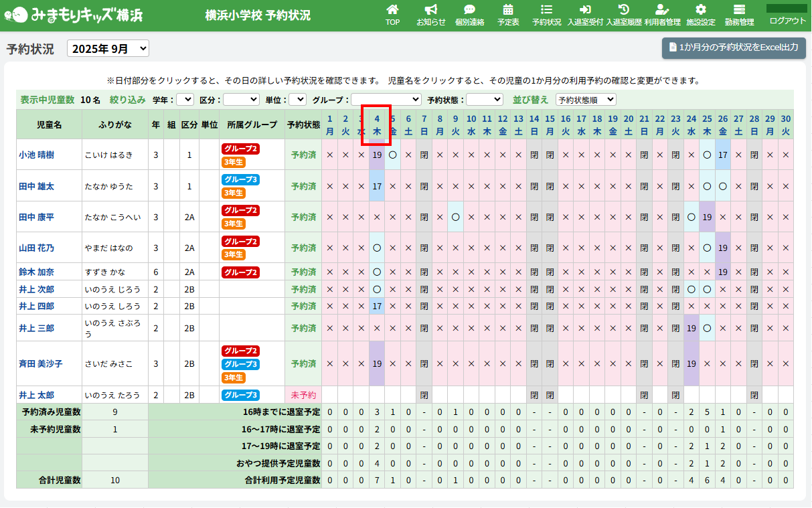
Task: Expand the 学年 filter dropdown
Action: click(185, 100)
